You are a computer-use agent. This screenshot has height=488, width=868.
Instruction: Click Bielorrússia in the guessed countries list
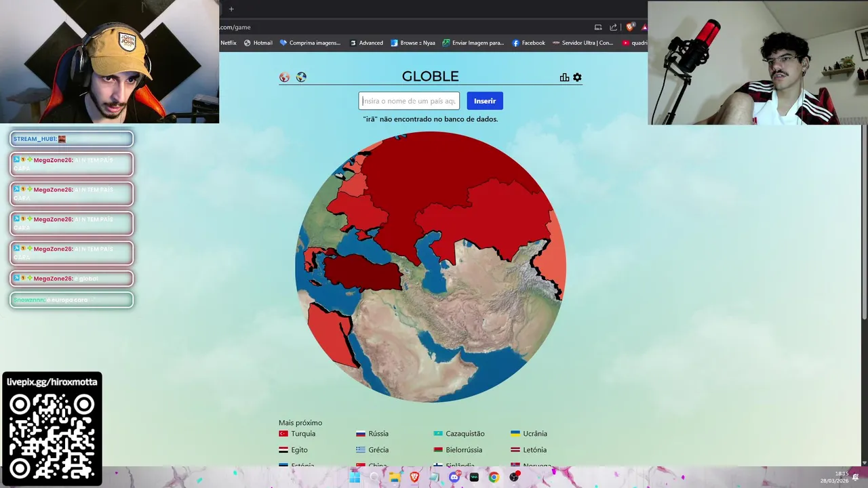pos(464,450)
